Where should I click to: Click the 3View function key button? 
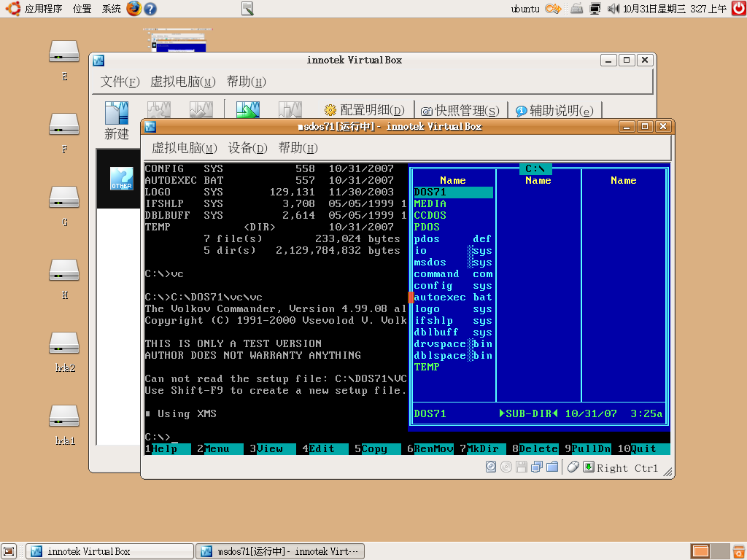pyautogui.click(x=273, y=449)
